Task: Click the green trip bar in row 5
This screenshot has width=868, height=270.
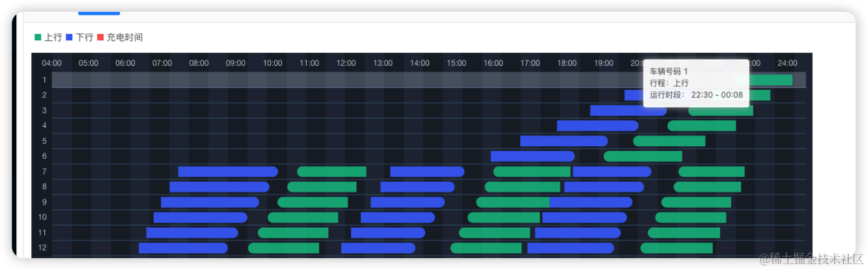Action: tap(669, 141)
